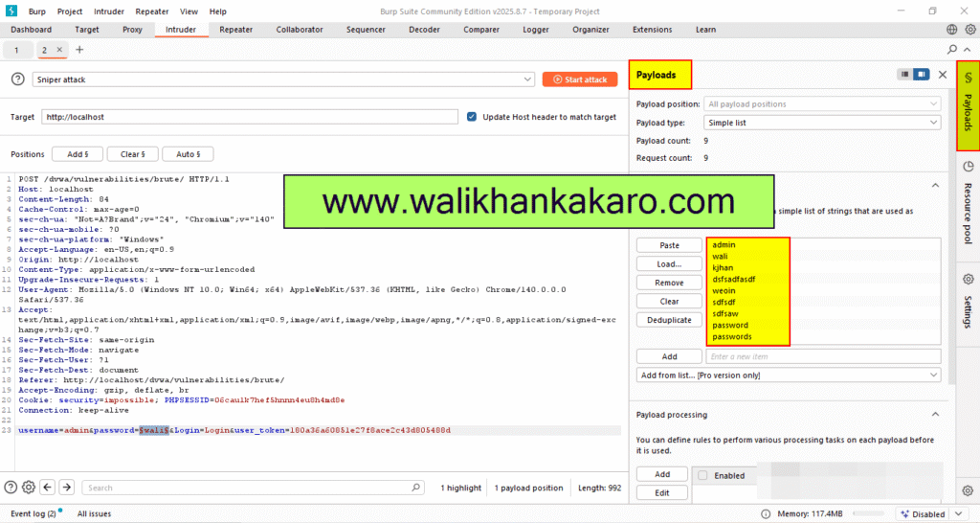Click the Edit processing rule button
Viewport: 980px width, 523px height.
[x=662, y=493]
